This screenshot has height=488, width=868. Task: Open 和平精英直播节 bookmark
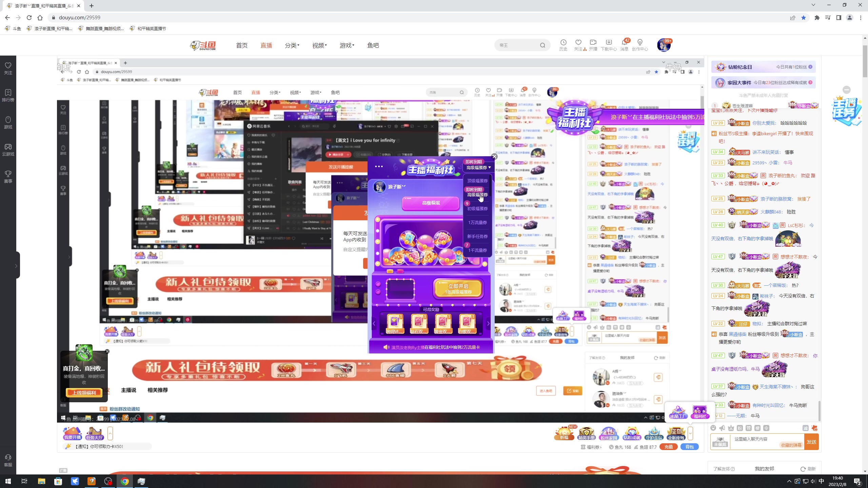pos(148,28)
